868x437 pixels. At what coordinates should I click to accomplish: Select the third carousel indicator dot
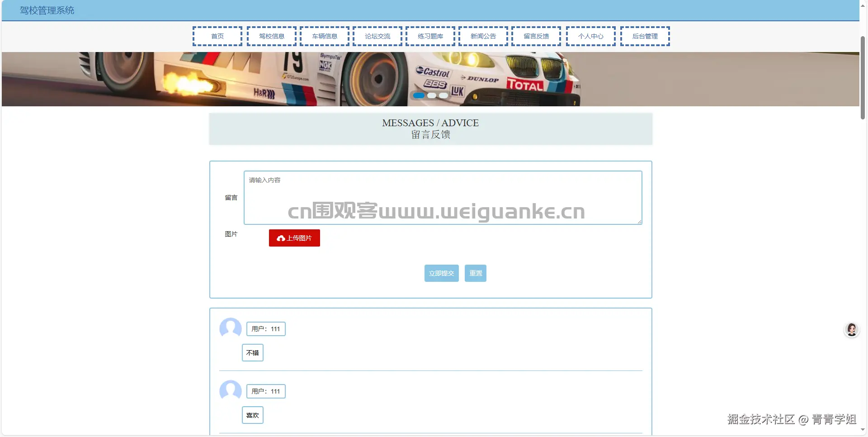(x=443, y=95)
